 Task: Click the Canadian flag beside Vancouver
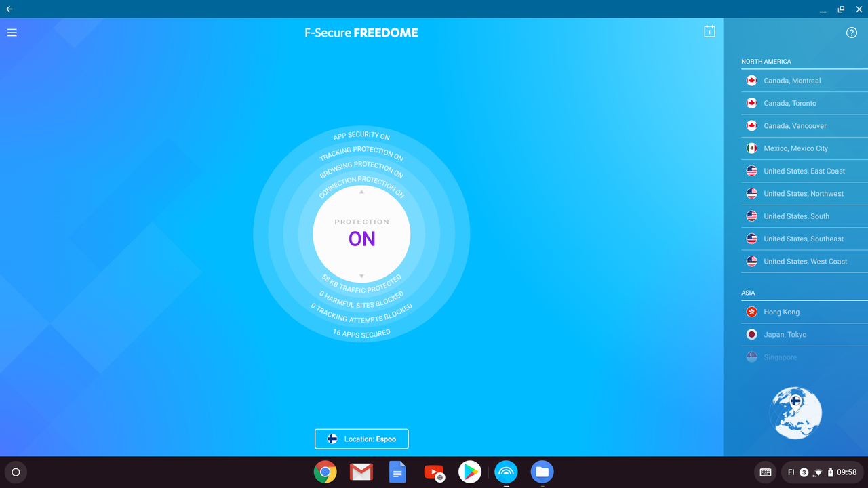[x=751, y=125]
